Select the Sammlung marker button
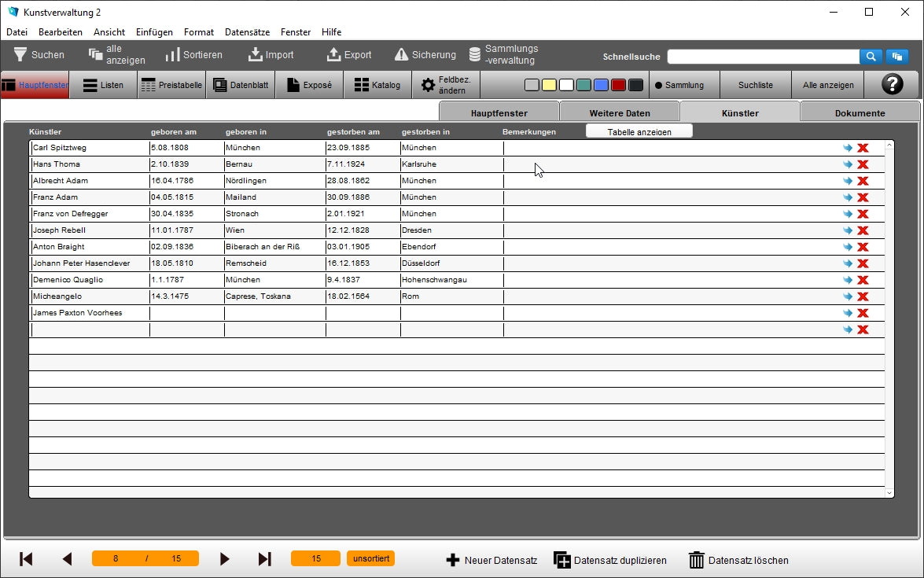 (x=679, y=85)
